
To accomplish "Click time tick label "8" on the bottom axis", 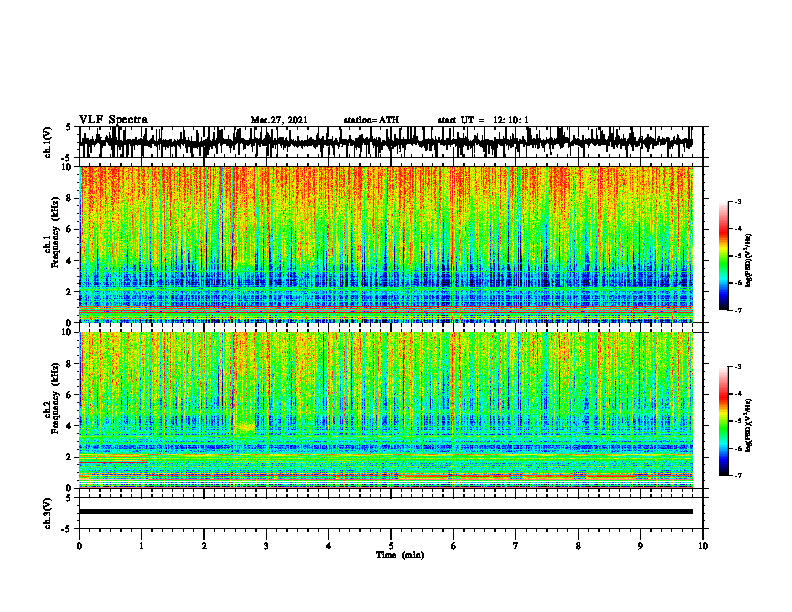I will tap(578, 546).
